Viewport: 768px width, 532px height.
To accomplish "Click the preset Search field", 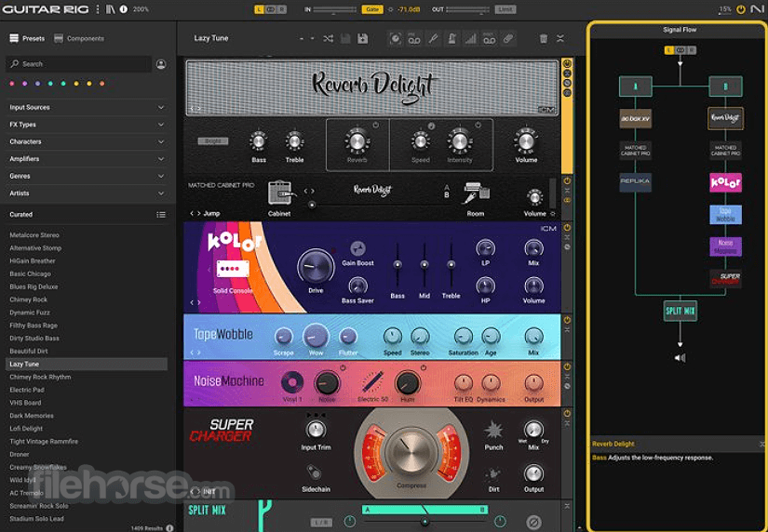I will tap(78, 64).
